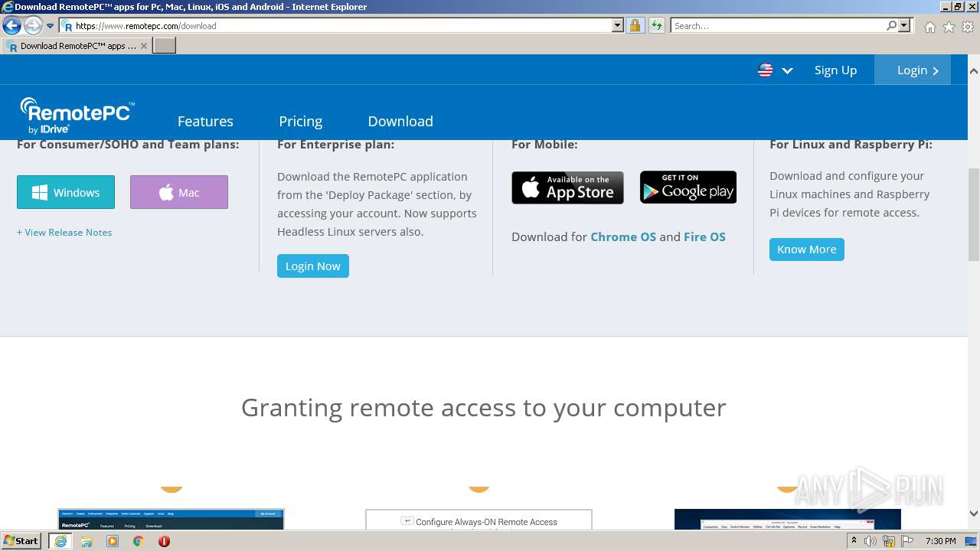This screenshot has height=551, width=980.
Task: Go forward with the IE forward arrow
Action: 33,26
